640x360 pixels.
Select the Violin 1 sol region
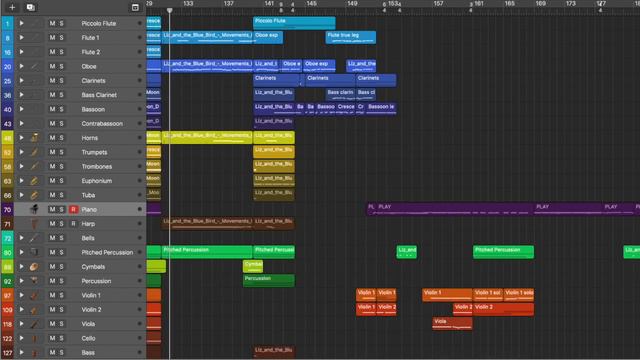488,295
